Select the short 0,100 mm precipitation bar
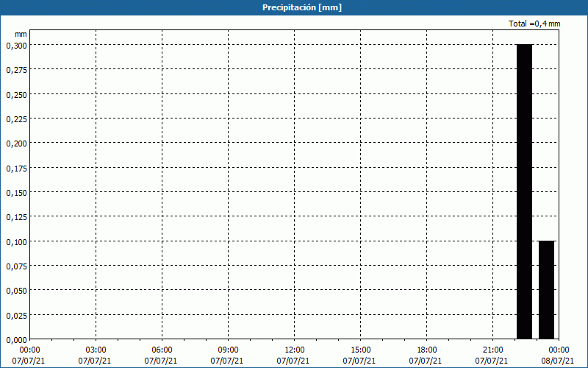Image resolution: width=588 pixels, height=368 pixels. (546, 290)
